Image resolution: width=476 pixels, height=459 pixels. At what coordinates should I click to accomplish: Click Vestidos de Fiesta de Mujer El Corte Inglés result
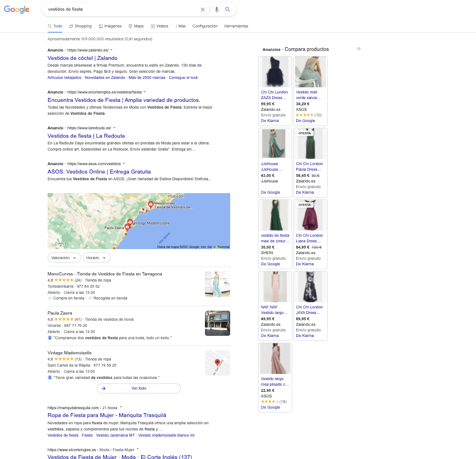(120, 457)
